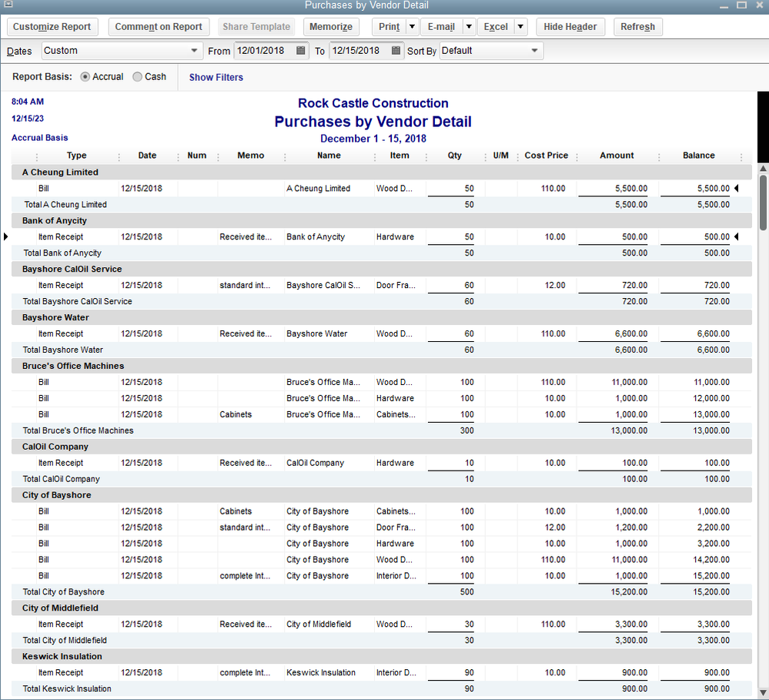Click the row pointer left of Bank of Anycity receipt

6,237
